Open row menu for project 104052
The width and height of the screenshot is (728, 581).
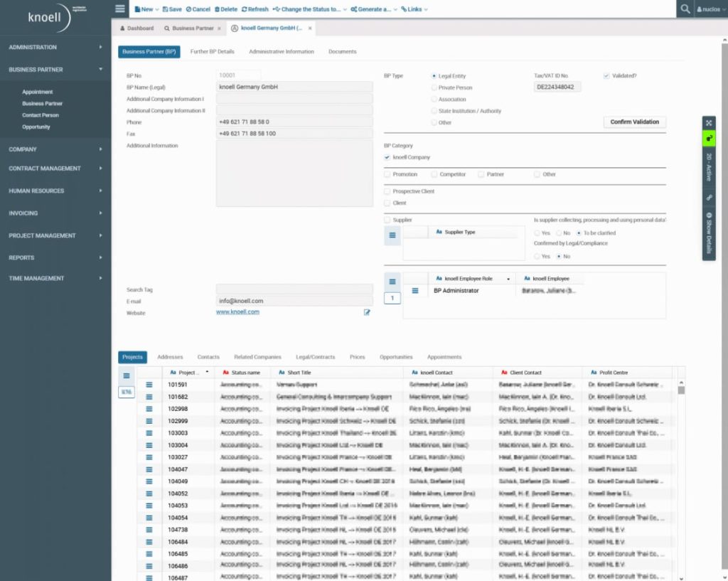pos(149,494)
